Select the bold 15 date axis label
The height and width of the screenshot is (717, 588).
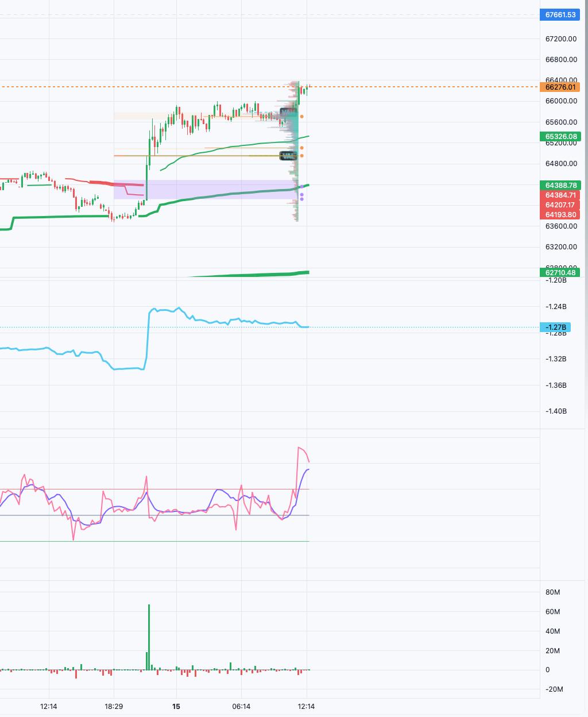click(x=176, y=706)
